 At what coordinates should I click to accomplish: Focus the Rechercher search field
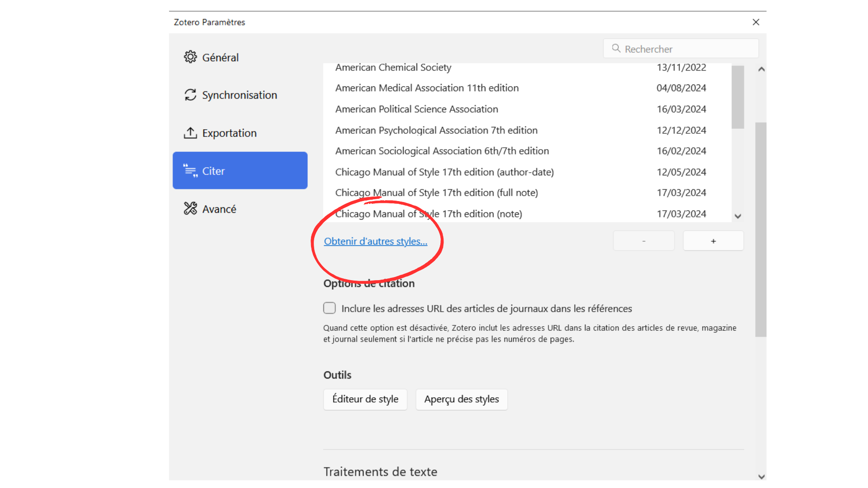pos(681,48)
